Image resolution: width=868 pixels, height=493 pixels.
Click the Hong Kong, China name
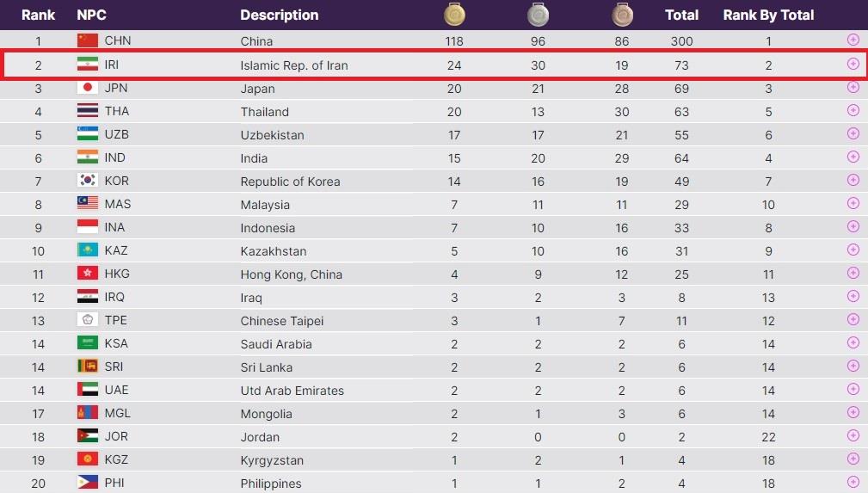(x=291, y=274)
